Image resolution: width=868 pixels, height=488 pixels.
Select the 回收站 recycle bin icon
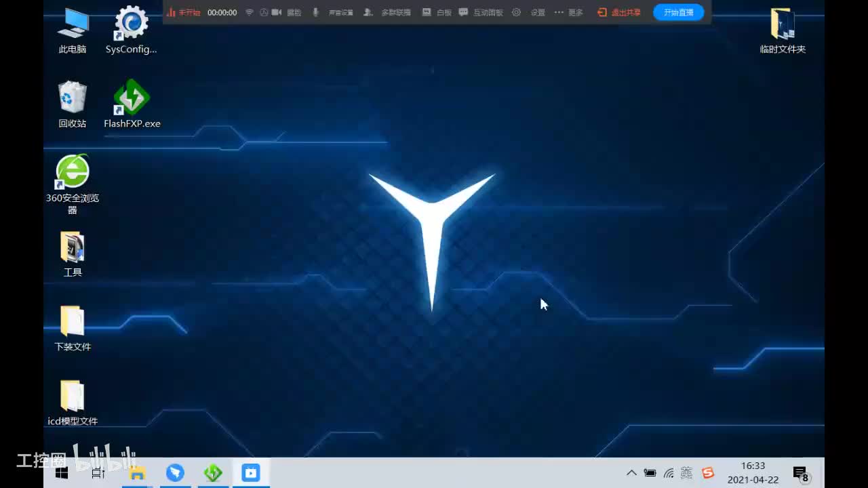pyautogui.click(x=73, y=105)
